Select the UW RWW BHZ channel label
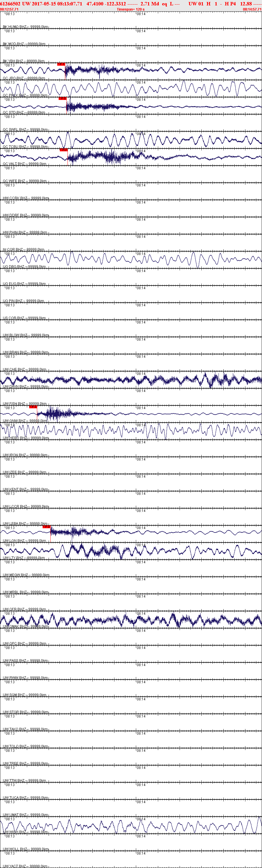Viewport: 262px width, 868px height. (25, 678)
